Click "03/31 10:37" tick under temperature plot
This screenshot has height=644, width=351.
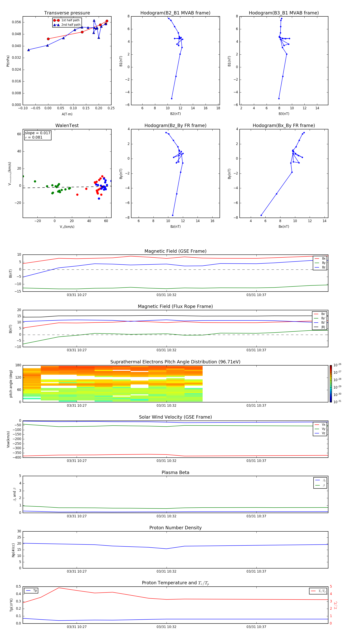point(256,627)
